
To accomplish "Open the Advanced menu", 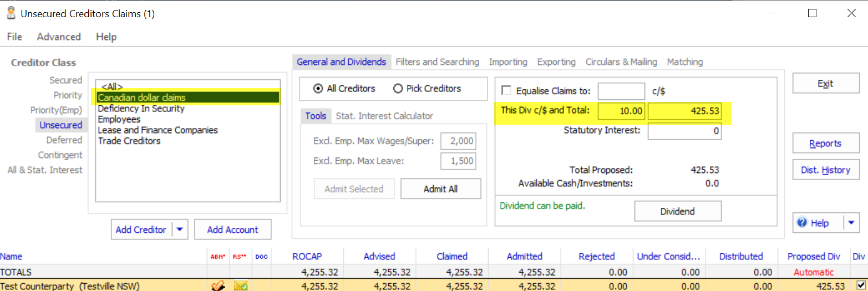I will click(x=59, y=37).
